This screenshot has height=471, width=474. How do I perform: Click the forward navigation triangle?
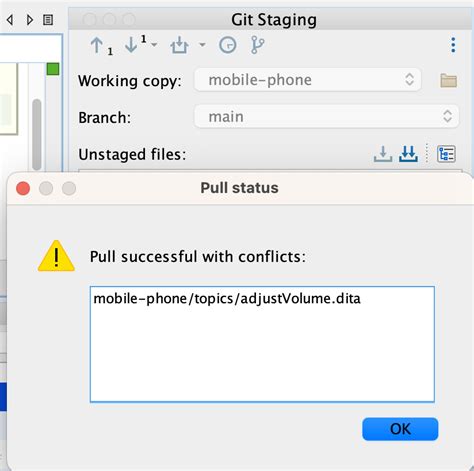[30, 20]
